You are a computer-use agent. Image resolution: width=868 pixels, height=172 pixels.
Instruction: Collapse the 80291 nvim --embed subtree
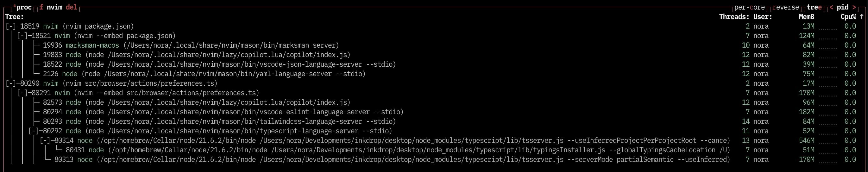[x=22, y=93]
